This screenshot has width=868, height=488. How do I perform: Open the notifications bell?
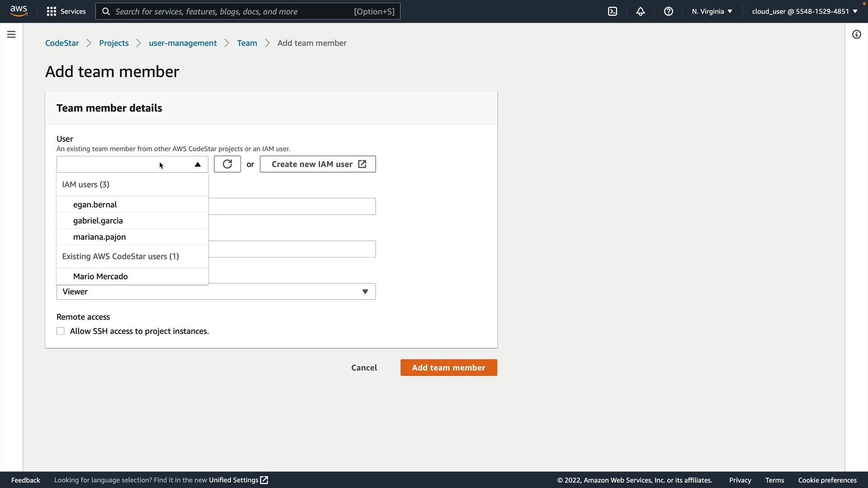tap(640, 11)
